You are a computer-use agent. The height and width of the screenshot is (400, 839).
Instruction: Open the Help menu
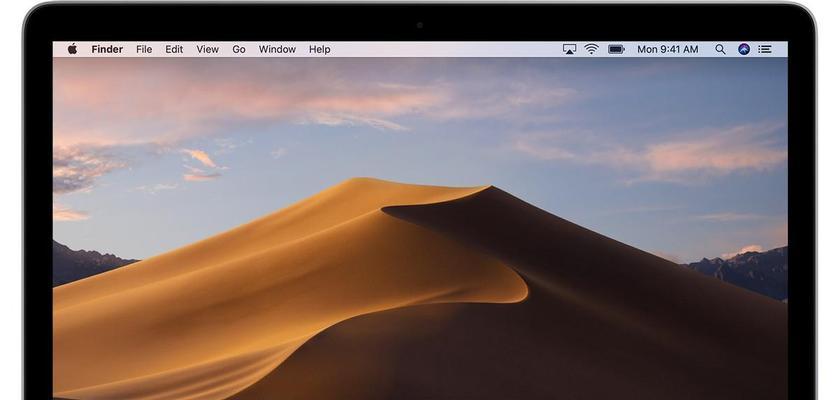pyautogui.click(x=319, y=49)
